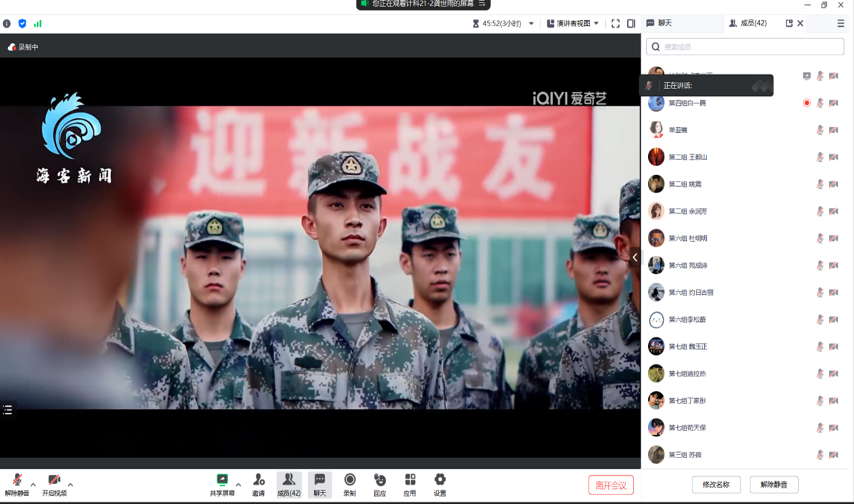Click the 录制 record icon in toolbar
The image size is (854, 504).
(350, 480)
